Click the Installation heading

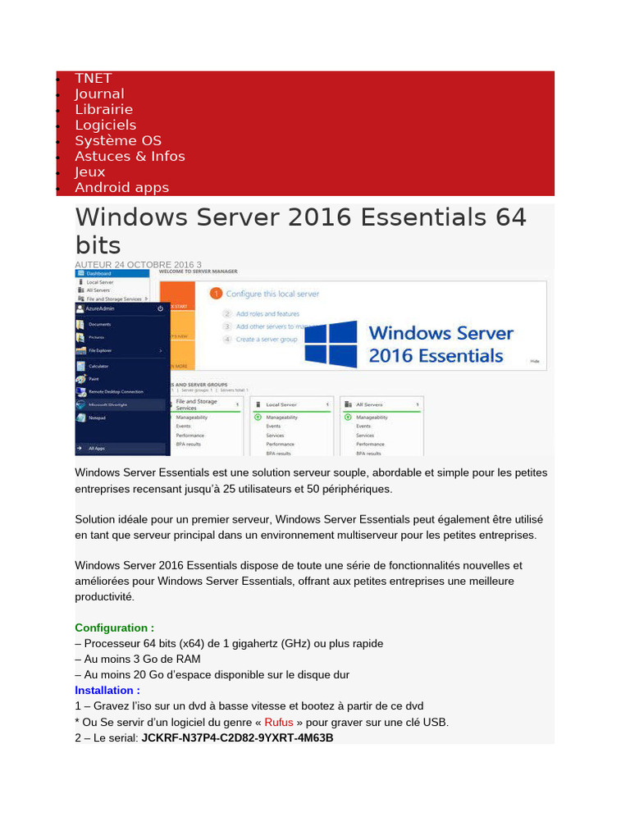click(107, 691)
